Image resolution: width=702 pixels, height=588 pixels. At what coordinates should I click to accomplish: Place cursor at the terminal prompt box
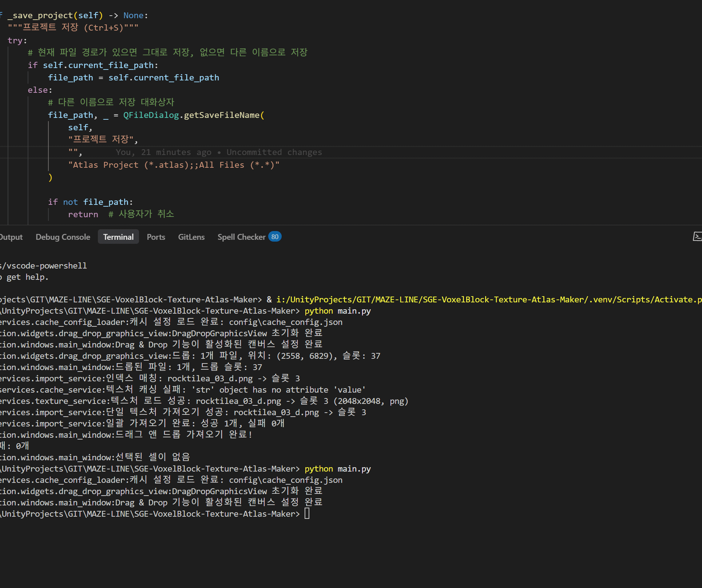(x=307, y=514)
